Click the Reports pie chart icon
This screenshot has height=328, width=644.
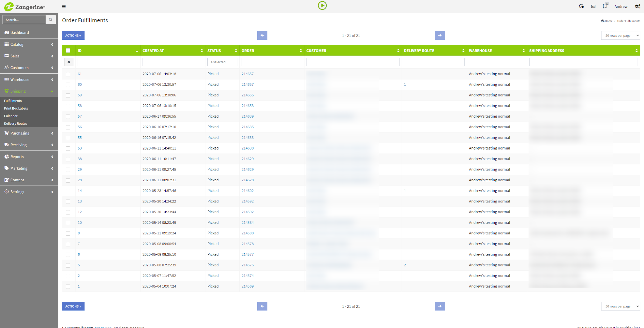7,156
